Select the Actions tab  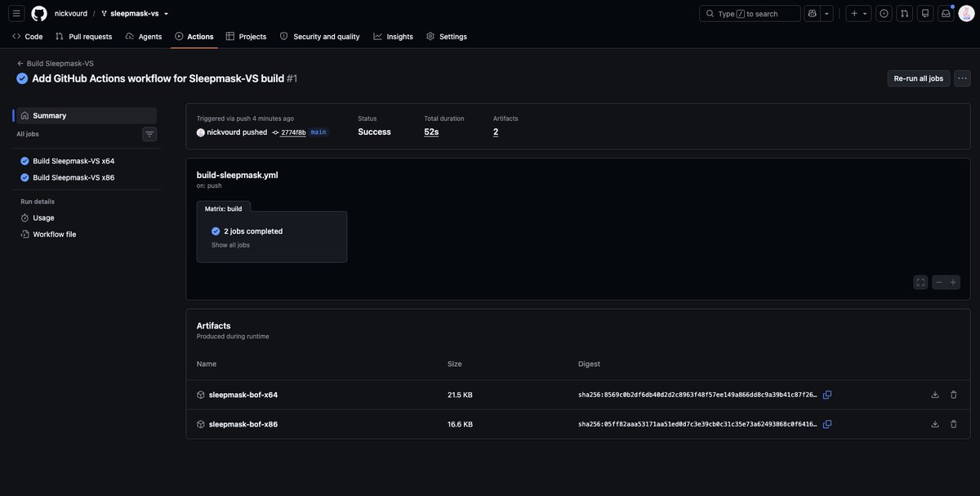(194, 36)
